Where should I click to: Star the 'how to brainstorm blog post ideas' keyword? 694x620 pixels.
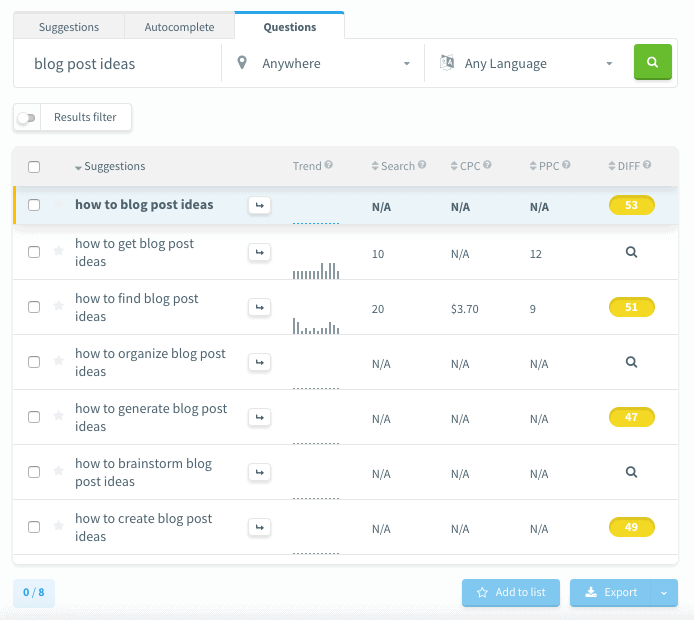coord(58,470)
